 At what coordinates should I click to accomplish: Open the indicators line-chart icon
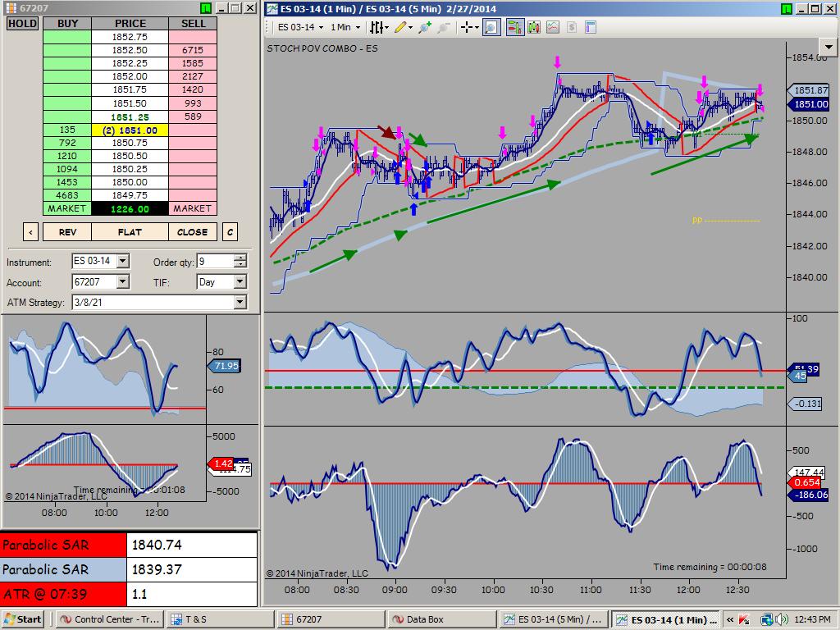(x=553, y=27)
